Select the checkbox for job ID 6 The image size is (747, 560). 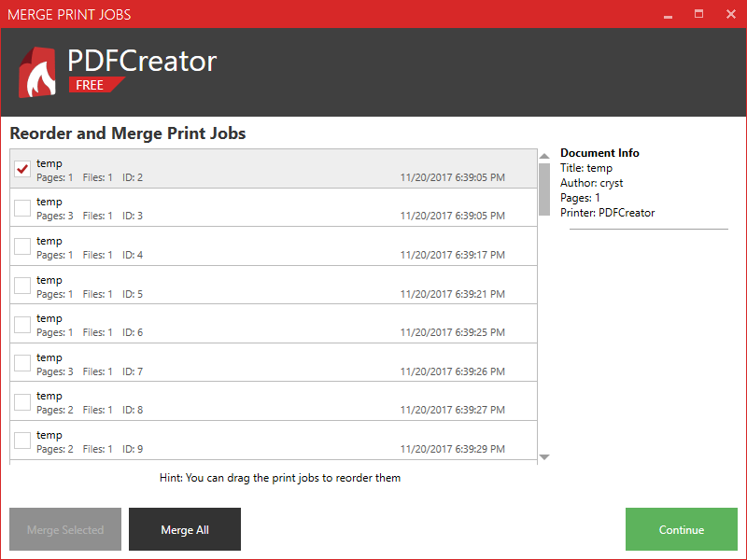(x=23, y=325)
